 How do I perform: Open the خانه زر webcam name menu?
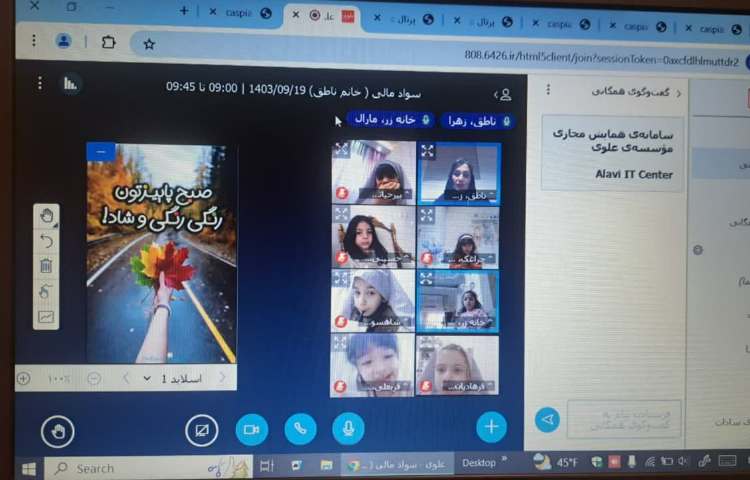[x=471, y=323]
